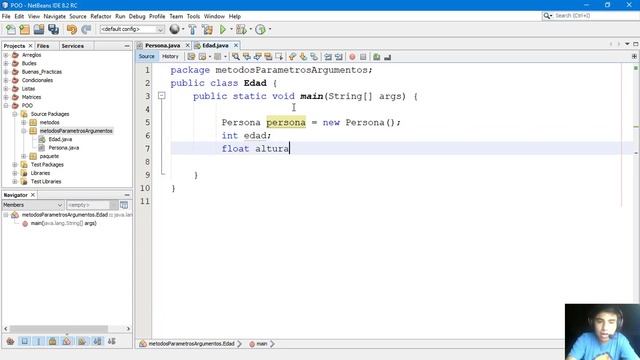Click the Navigator horizontal scrollbar
Image resolution: width=640 pixels, height=360 pixels.
59,329
